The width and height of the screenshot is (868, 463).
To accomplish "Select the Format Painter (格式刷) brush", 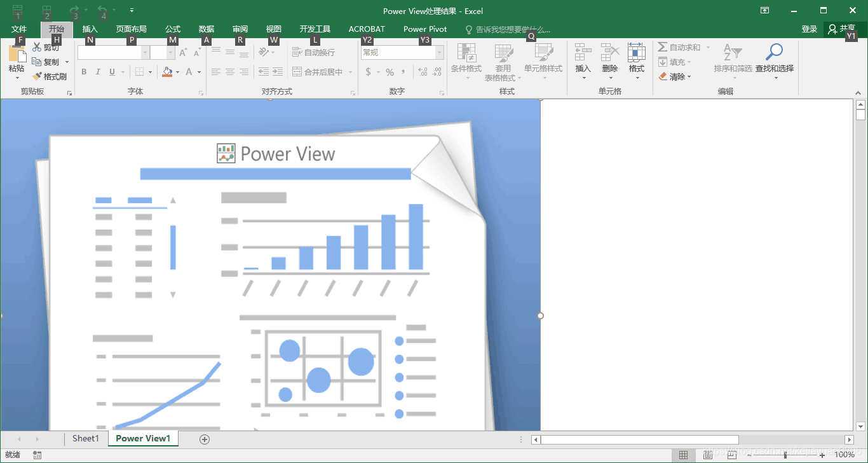I will [x=37, y=76].
